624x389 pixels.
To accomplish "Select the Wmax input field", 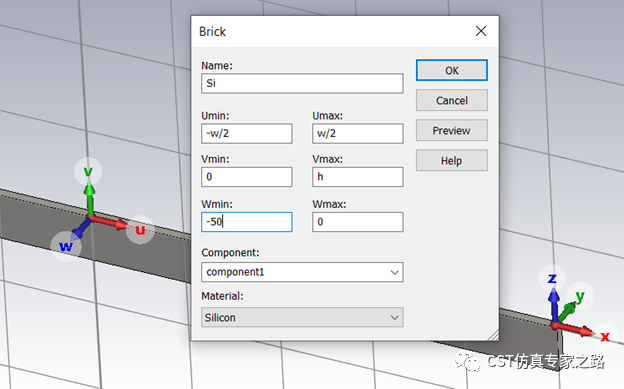I will tap(357, 222).
